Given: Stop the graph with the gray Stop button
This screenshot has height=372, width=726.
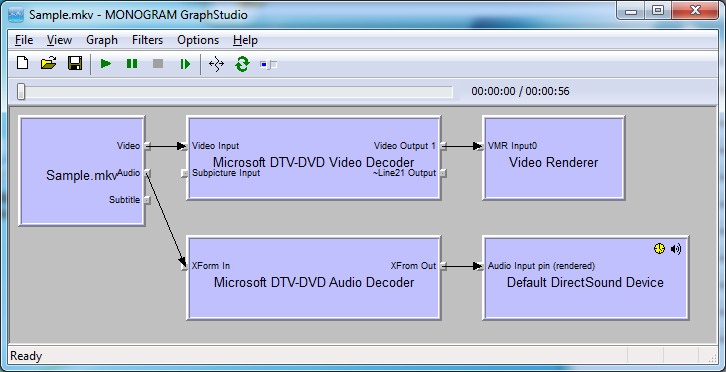Looking at the screenshot, I should [158, 64].
